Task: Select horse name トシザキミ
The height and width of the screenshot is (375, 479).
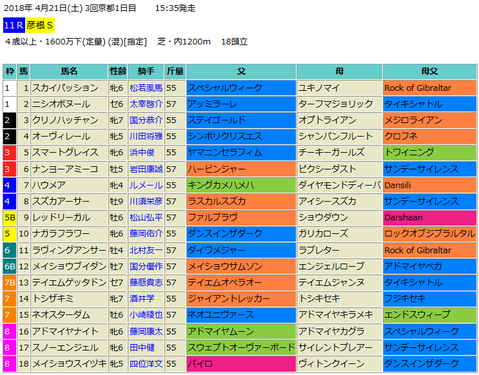Action: coord(53,298)
